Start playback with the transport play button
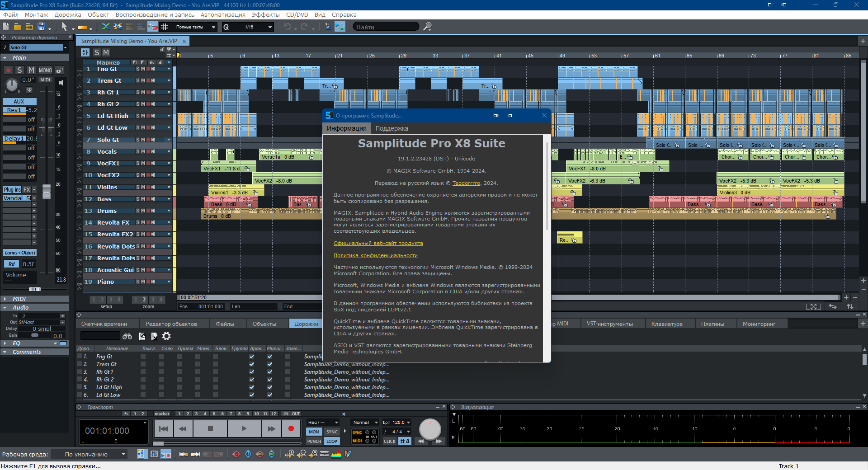868x470 pixels. 244,429
